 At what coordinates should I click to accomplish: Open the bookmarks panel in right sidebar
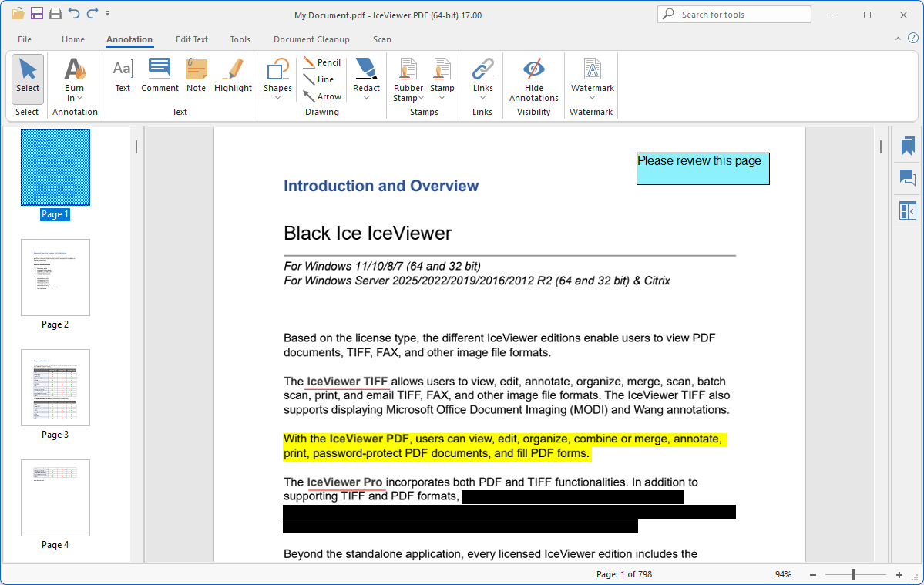[x=908, y=146]
